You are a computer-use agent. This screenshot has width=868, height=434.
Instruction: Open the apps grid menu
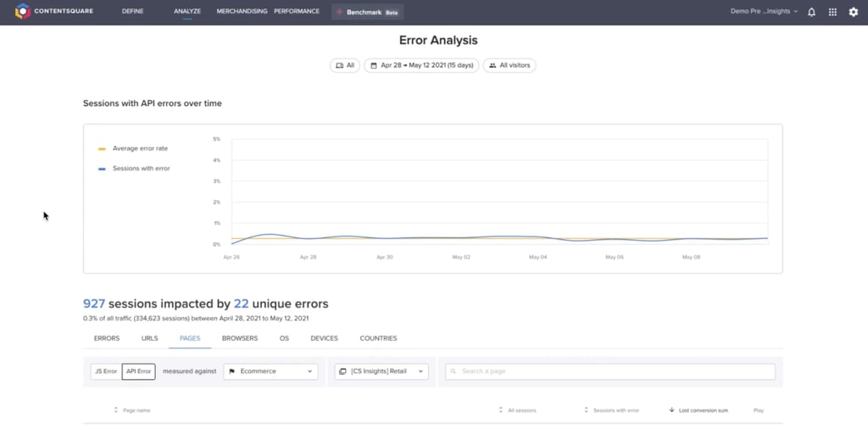point(832,12)
